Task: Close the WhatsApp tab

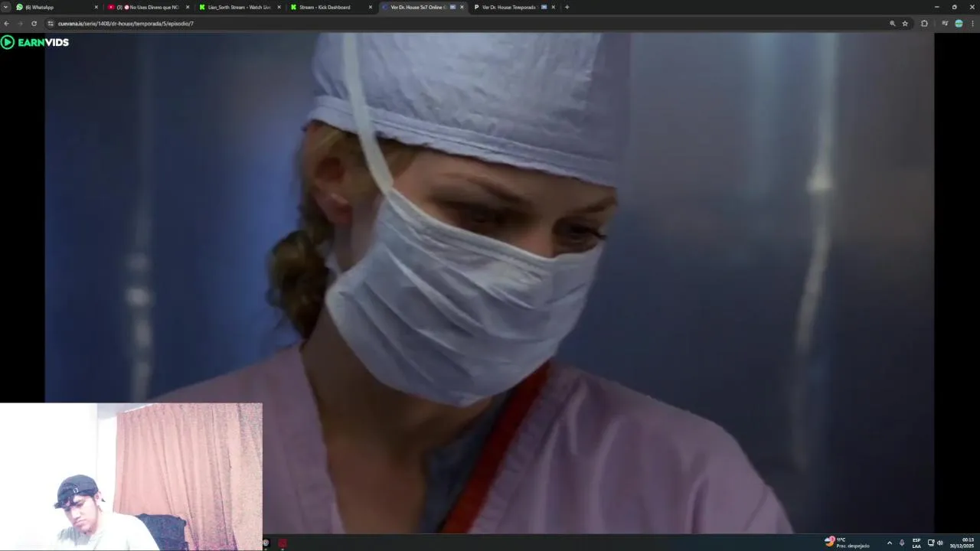Action: tap(96, 7)
